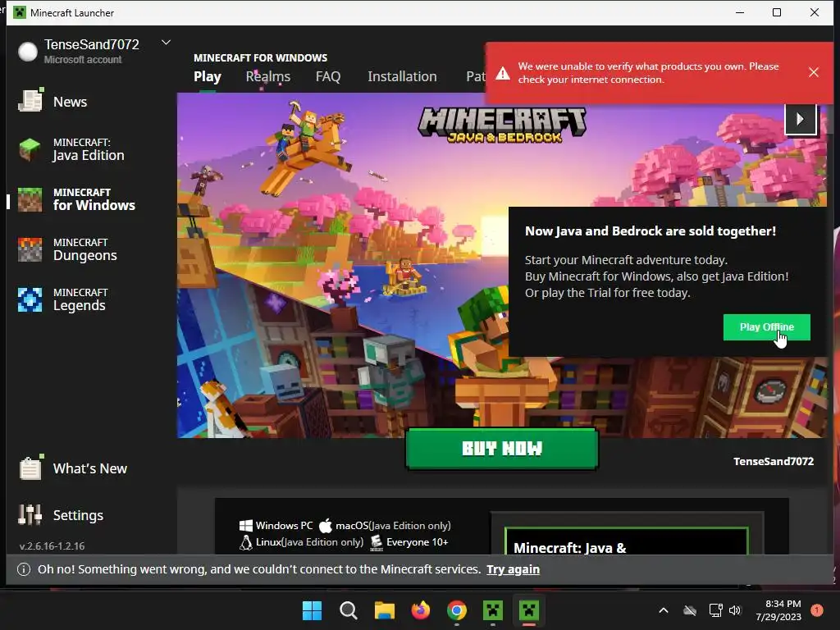The image size is (840, 630).
Task: Click the Play Offline button
Action: click(767, 327)
